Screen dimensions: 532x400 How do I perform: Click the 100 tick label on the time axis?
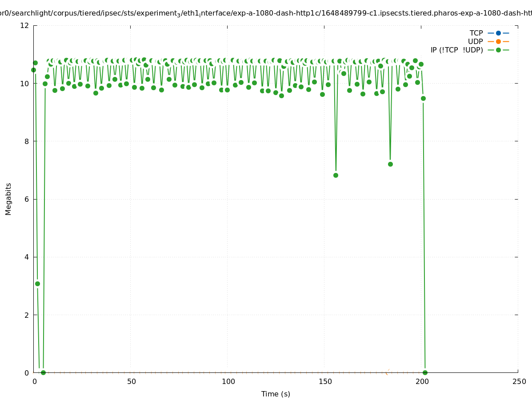pos(228,382)
